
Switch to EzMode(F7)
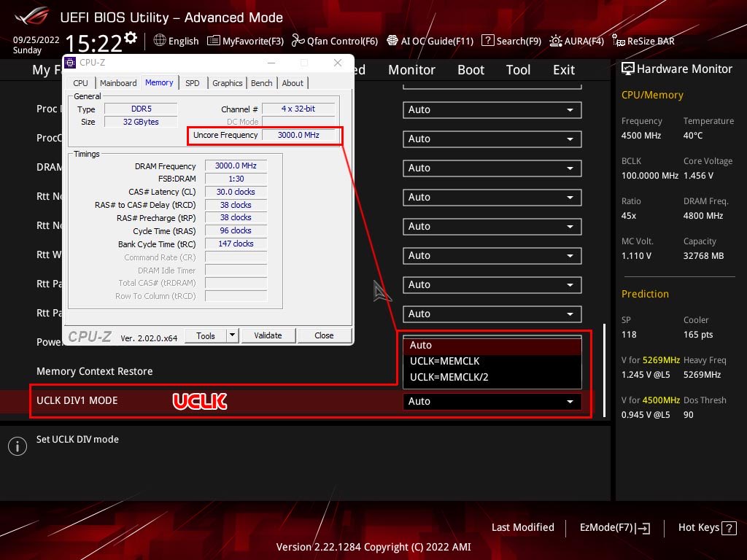[614, 528]
